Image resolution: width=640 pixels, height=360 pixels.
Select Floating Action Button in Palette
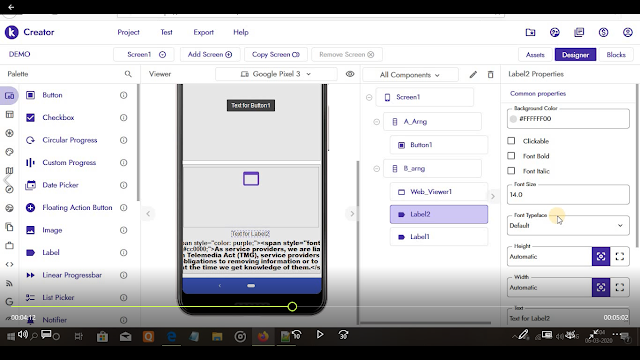(x=77, y=207)
